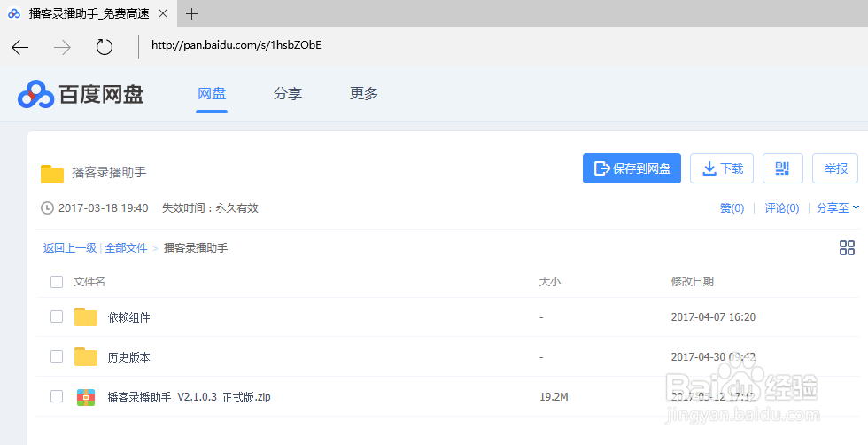This screenshot has width=868, height=445.
Task: Click the 失效时间:永久有效 text
Action: (210, 208)
